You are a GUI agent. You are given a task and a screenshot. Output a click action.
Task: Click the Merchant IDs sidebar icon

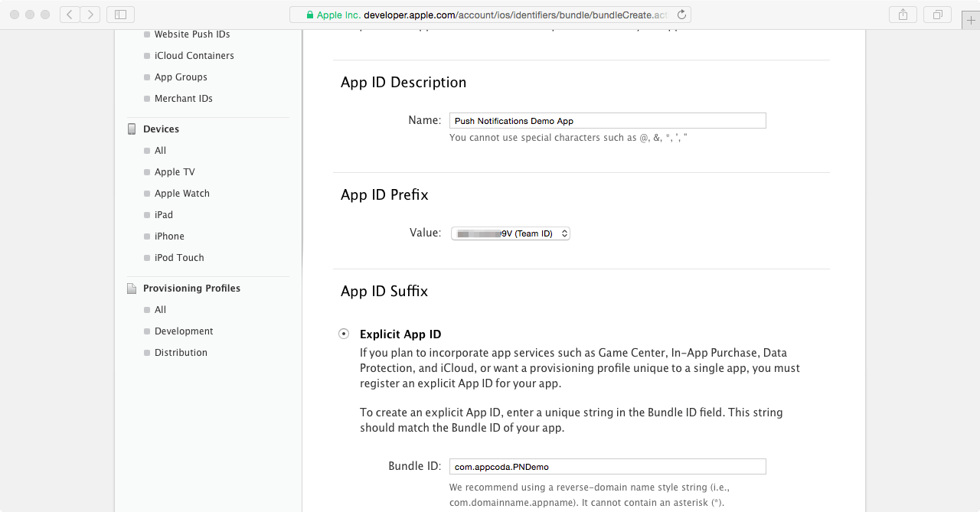147,99
